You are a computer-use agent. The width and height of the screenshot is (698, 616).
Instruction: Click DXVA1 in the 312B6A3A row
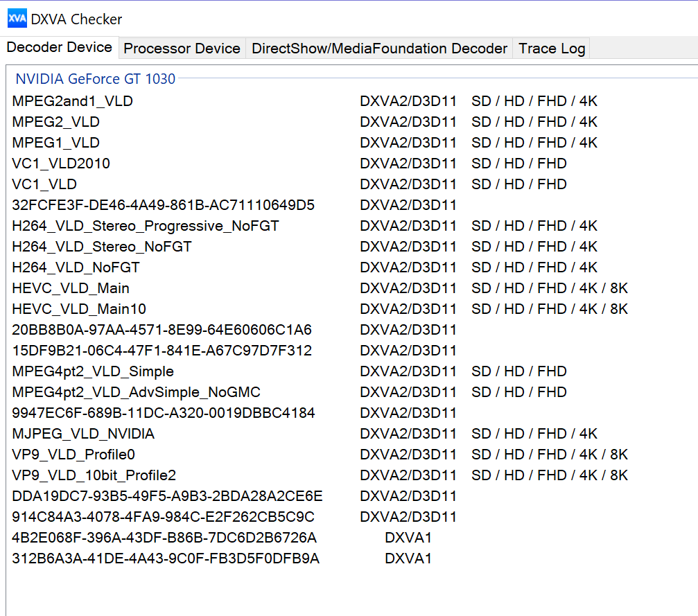(408, 558)
